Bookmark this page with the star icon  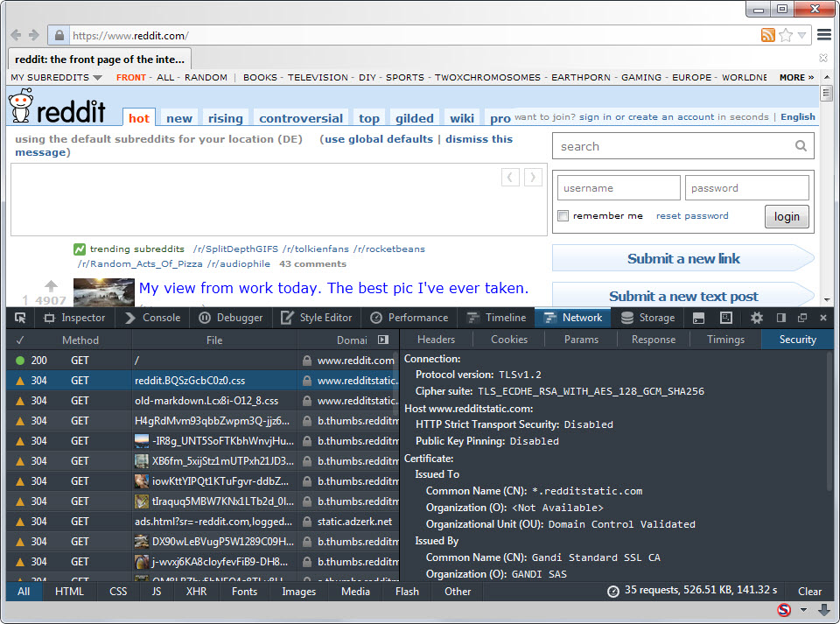click(786, 35)
